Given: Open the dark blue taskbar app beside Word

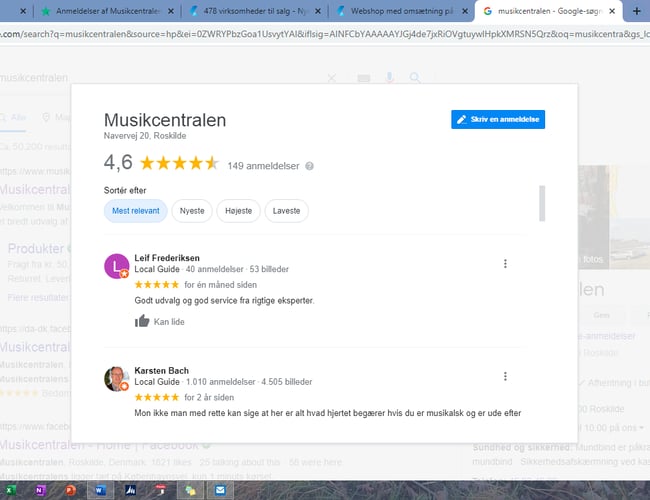Looking at the screenshot, I should click(x=131, y=490).
